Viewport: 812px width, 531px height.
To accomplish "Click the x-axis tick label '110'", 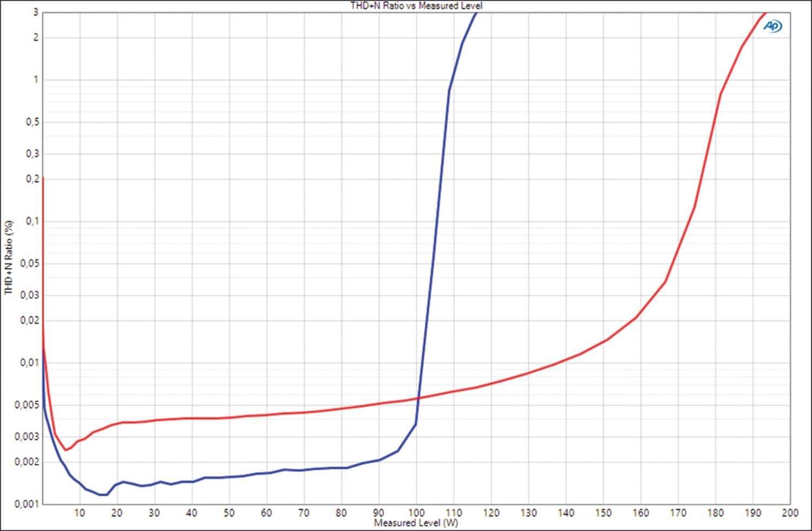I will (454, 513).
